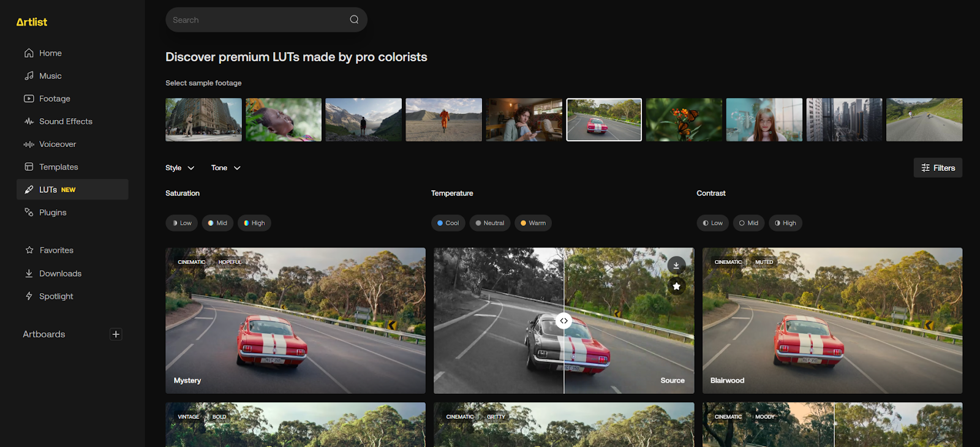Click the Filters sliders icon
Viewport: 980px width, 447px height.
pyautogui.click(x=925, y=168)
